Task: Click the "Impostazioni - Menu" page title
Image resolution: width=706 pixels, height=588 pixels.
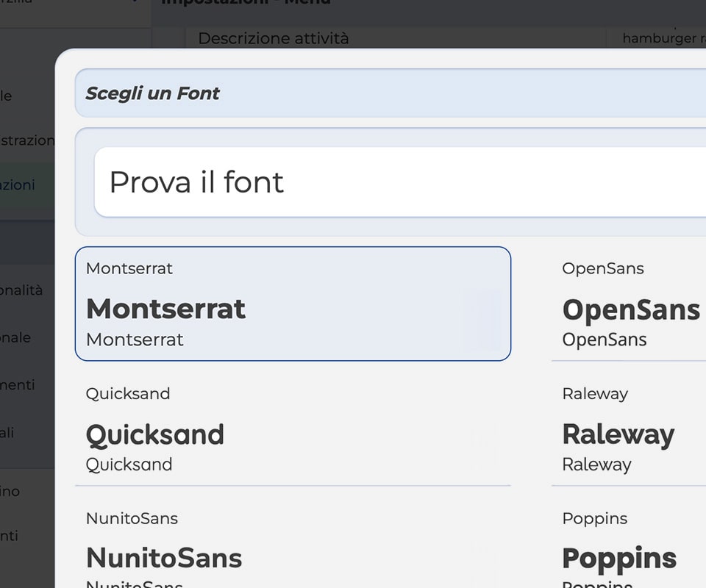Action: [246, 2]
